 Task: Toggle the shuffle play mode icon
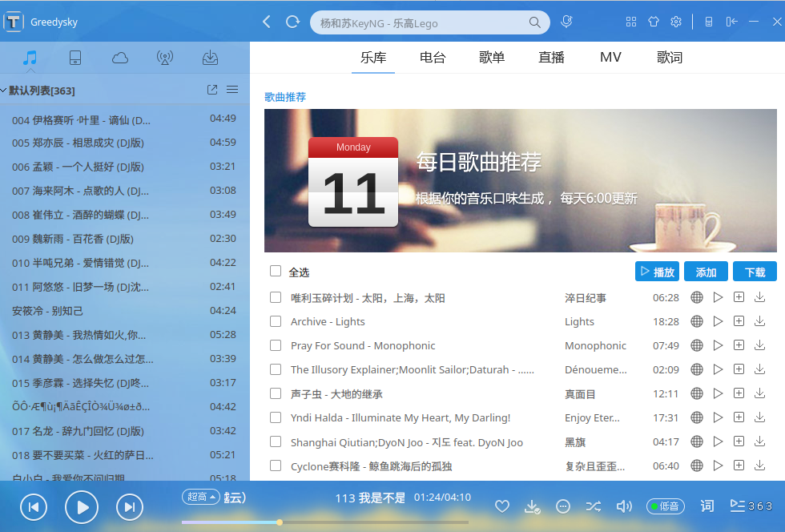[594, 506]
